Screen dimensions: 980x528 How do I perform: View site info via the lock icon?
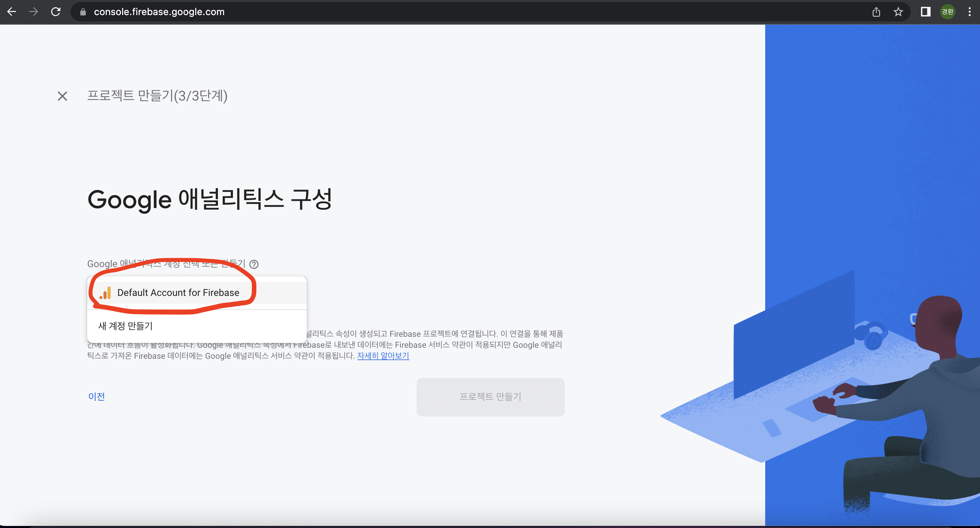(83, 12)
